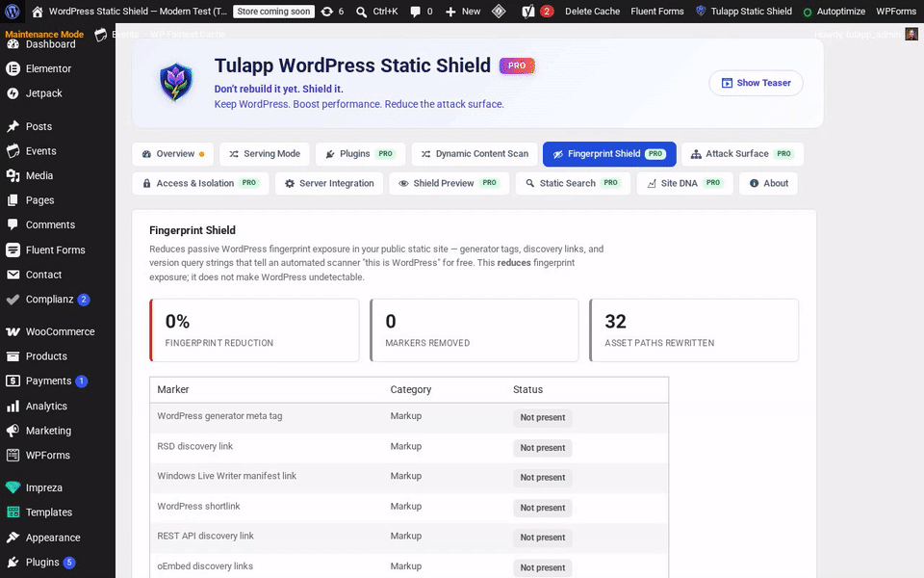Open the Yoast icon with 2 badge

pos(528,12)
